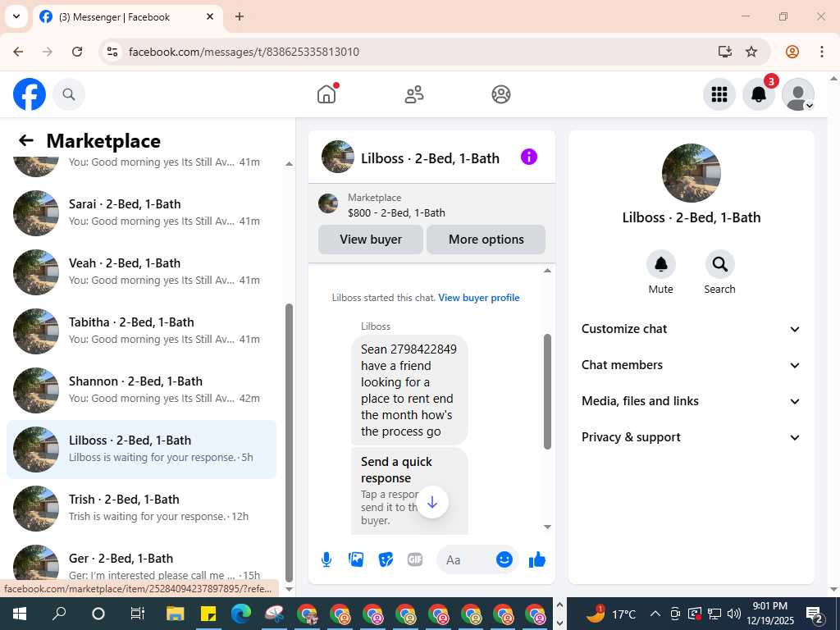The width and height of the screenshot is (840, 630).
Task: Open a new browser tab
Action: pyautogui.click(x=240, y=16)
